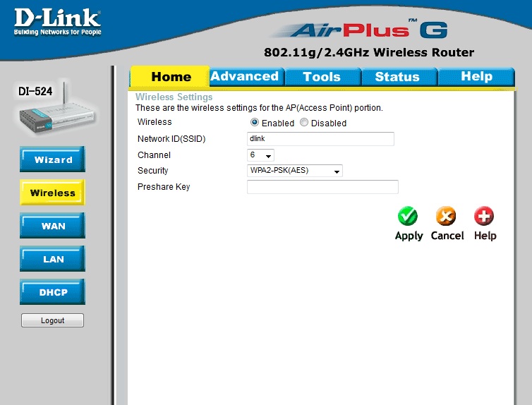Go to the WAN settings button

point(53,226)
